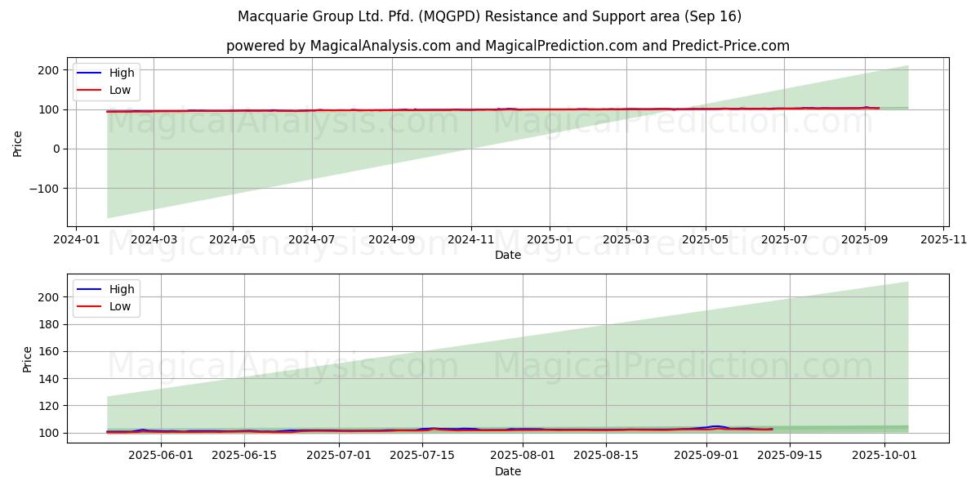Click the chart title mentioning Macquarie Group Ltd. Pfd.
This screenshot has height=490, width=980.
490,16
